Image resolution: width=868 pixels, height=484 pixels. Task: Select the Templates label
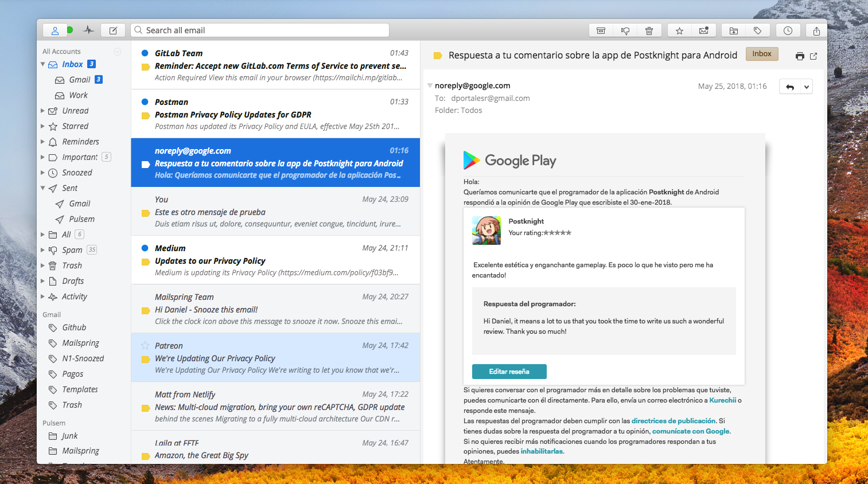click(80, 389)
